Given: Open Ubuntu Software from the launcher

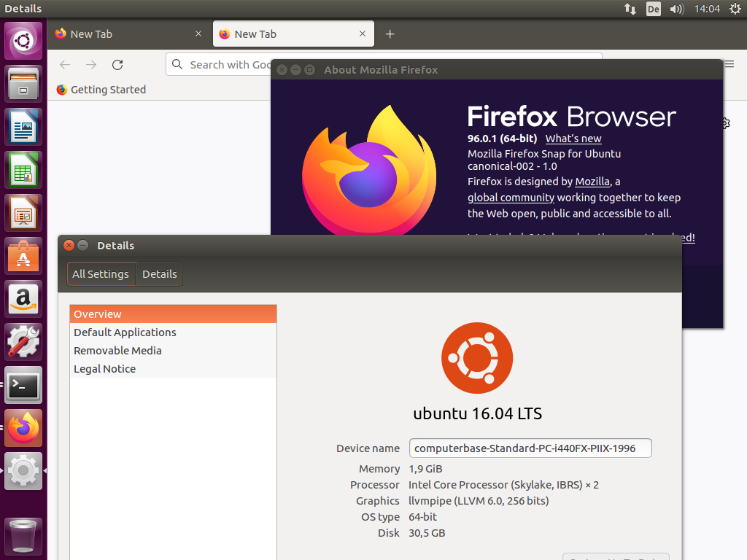Looking at the screenshot, I should [x=23, y=256].
